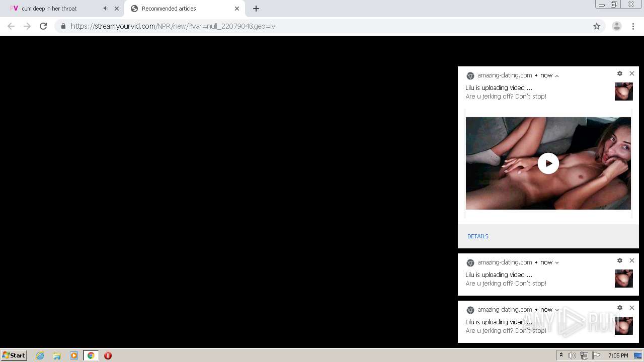
Task: Click the audio speaker icon on the first tab
Action: coord(106,9)
